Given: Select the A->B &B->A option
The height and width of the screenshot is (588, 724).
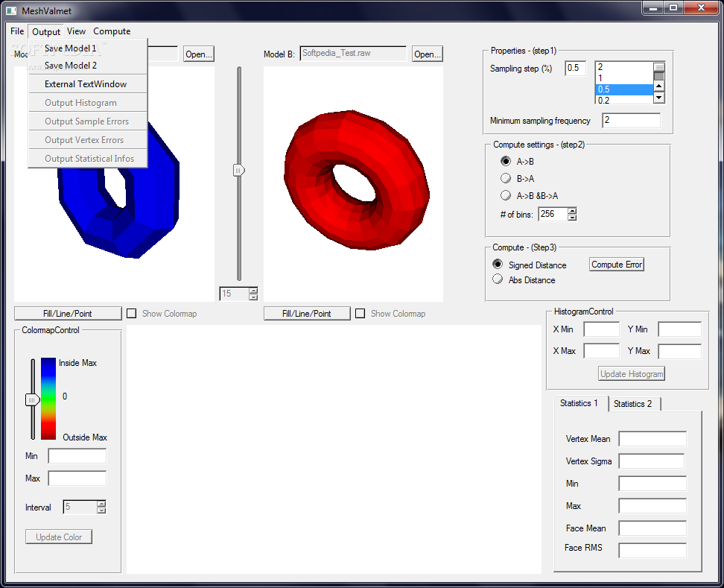Looking at the screenshot, I should coord(506,195).
